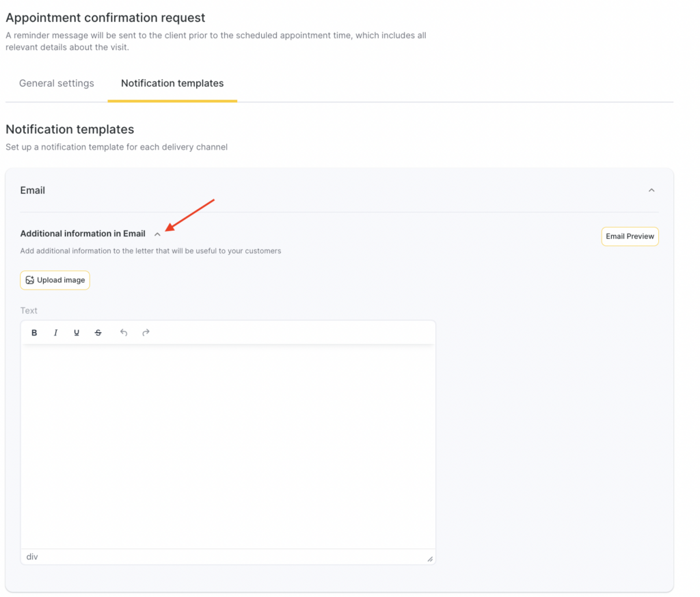The image size is (700, 597).
Task: Undo the last edit in the editor
Action: (x=124, y=333)
